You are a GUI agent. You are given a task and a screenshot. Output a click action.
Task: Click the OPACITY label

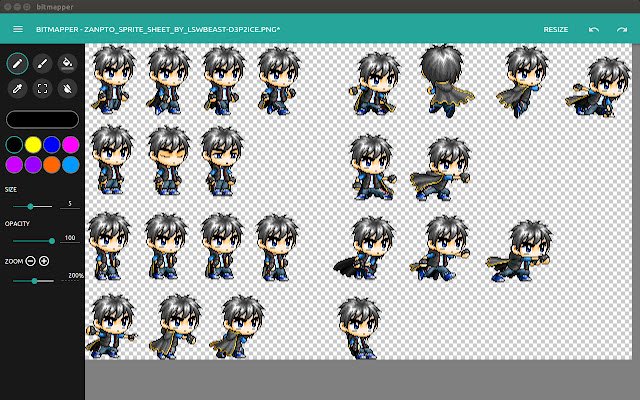(x=17, y=224)
